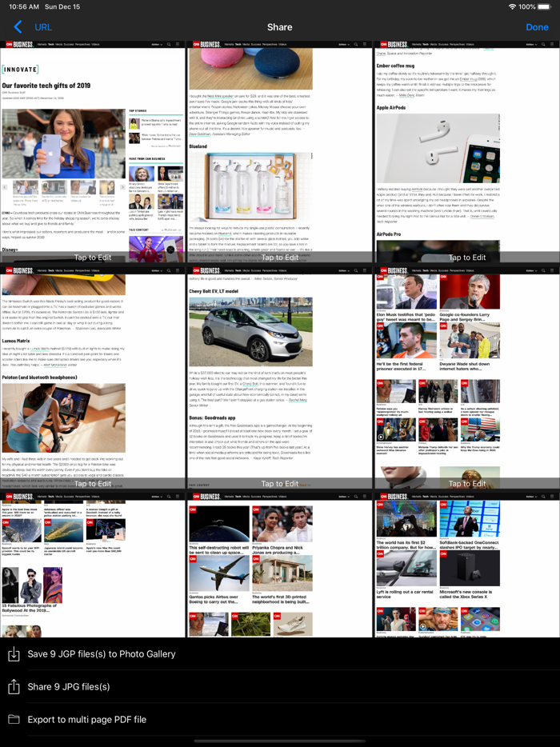Image resolution: width=560 pixels, height=747 pixels.
Task: Tap to Edit the Peloton headphones page
Action: pyautogui.click(x=93, y=484)
